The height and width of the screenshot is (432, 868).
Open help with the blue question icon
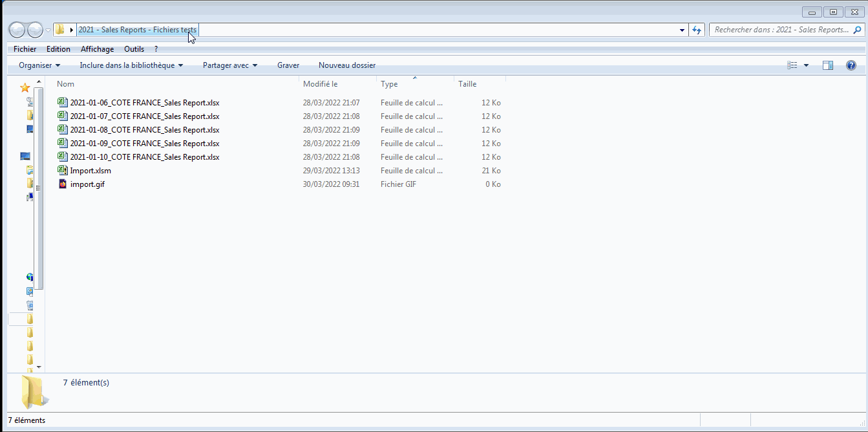pyautogui.click(x=851, y=65)
